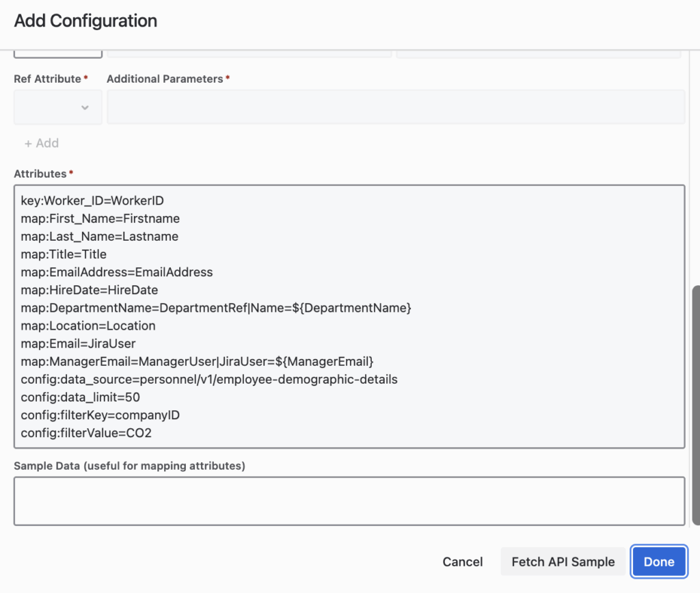Place cursor on key:Worker_ID=WorkerID line
700x593 pixels.
92,201
